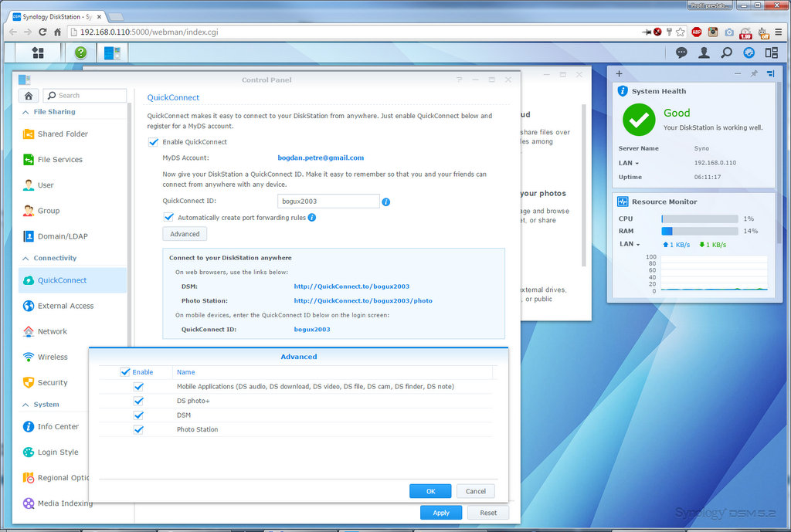Toggle the widgets panel icon
This screenshot has height=532, width=791.
click(x=772, y=53)
